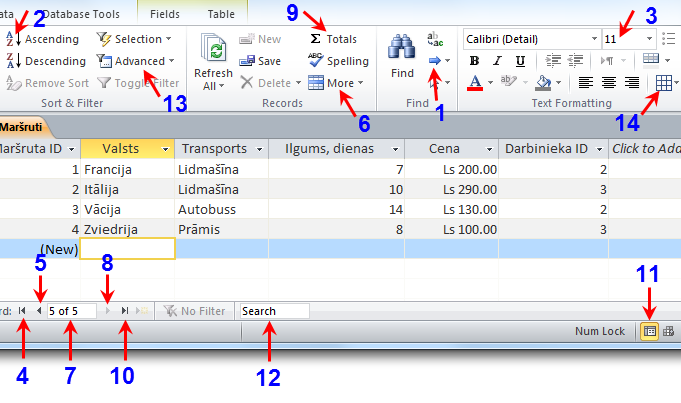
Task: Click the record Search box
Action: [274, 311]
